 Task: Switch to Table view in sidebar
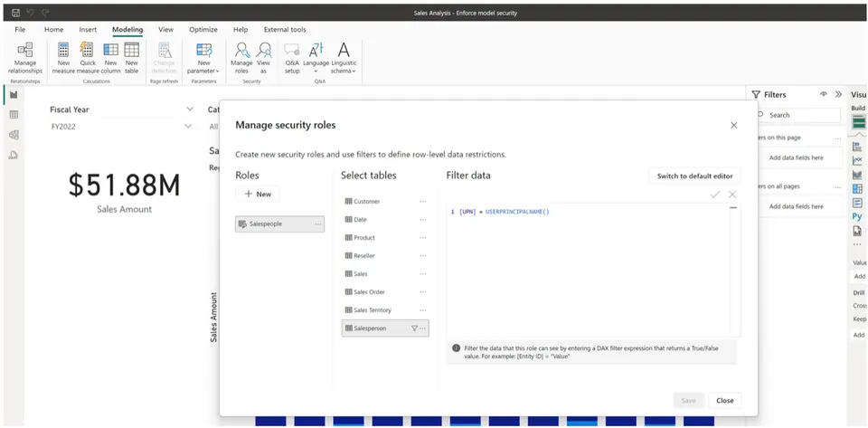14,115
